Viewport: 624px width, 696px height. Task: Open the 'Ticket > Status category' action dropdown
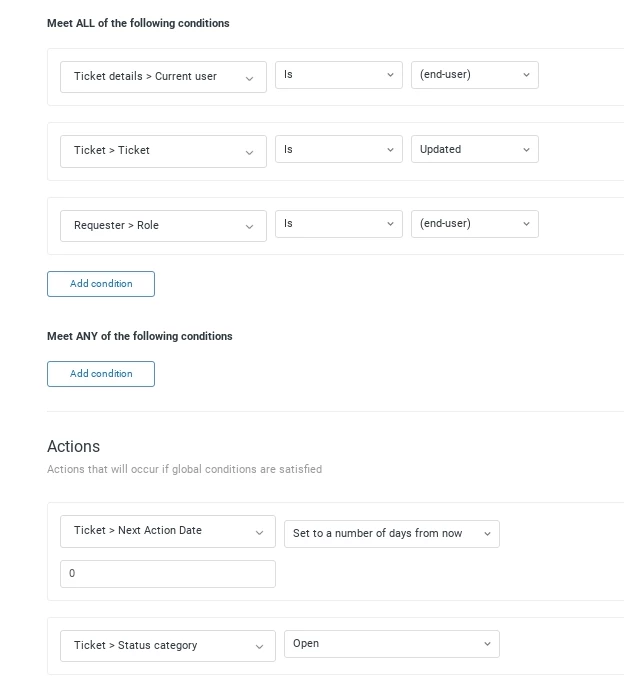(x=167, y=646)
